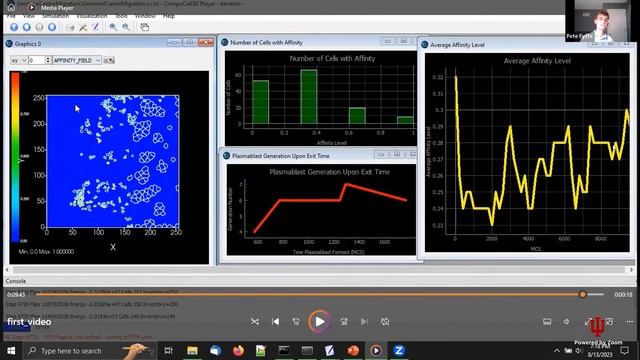Open the Help menu
The width and height of the screenshot is (640, 360).
[x=169, y=16]
